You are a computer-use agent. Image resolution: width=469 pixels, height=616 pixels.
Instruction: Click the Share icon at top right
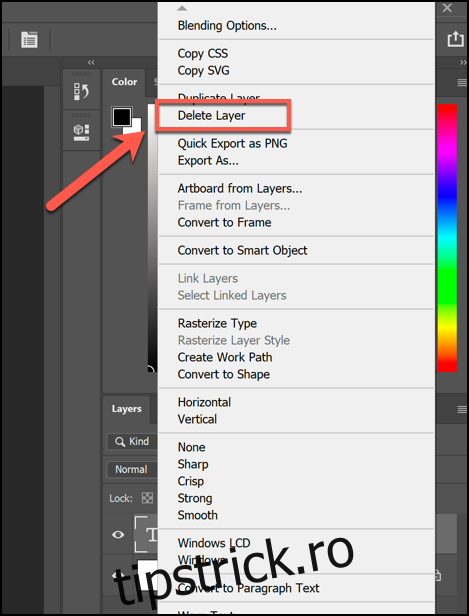click(456, 39)
